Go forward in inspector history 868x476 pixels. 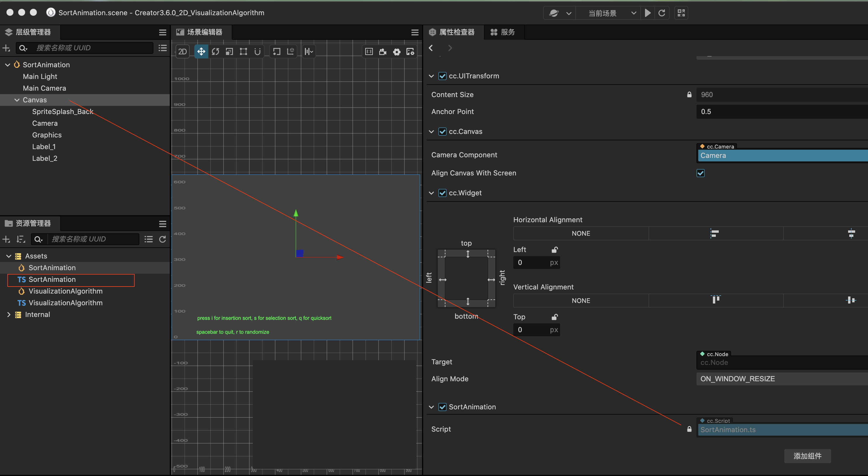pos(450,48)
